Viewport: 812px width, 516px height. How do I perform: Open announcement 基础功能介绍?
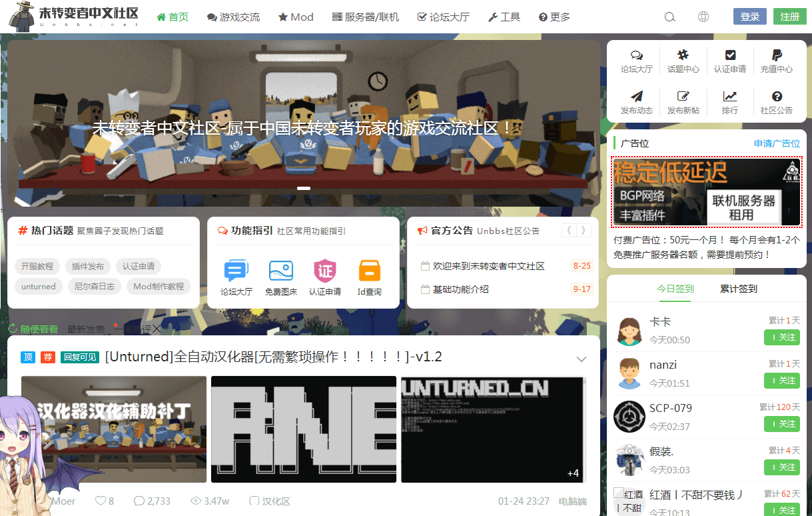(x=460, y=289)
